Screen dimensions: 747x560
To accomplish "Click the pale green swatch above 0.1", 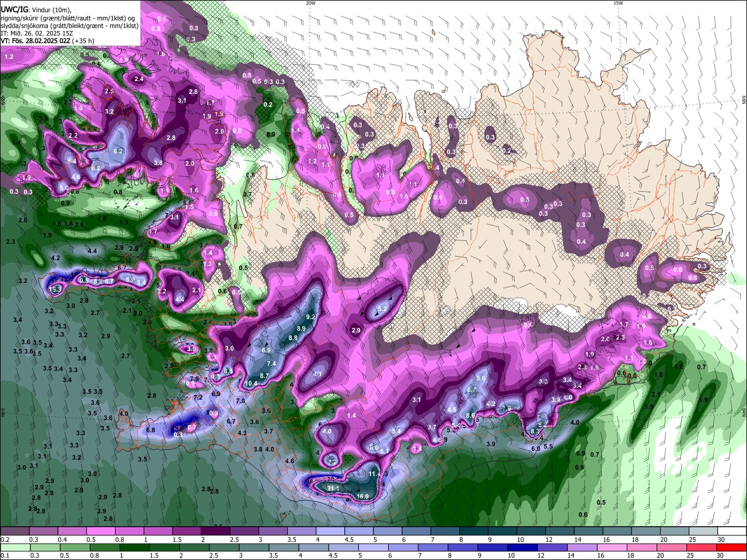I will coord(15,548).
